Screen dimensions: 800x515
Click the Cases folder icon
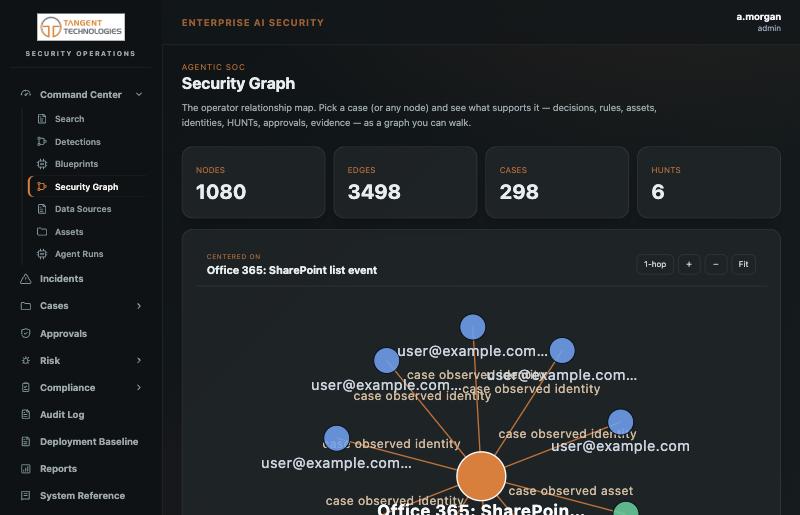point(26,306)
